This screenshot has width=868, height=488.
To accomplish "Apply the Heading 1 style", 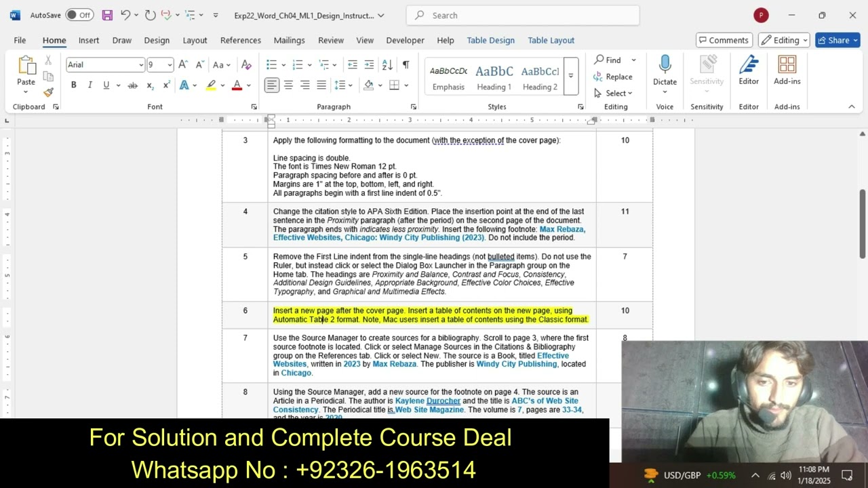I will click(x=494, y=77).
